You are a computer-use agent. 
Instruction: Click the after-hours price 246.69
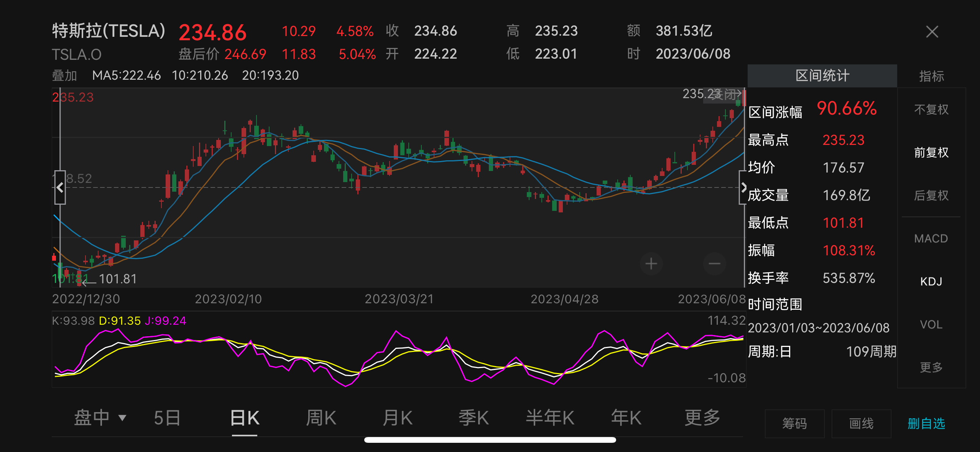[x=245, y=54]
